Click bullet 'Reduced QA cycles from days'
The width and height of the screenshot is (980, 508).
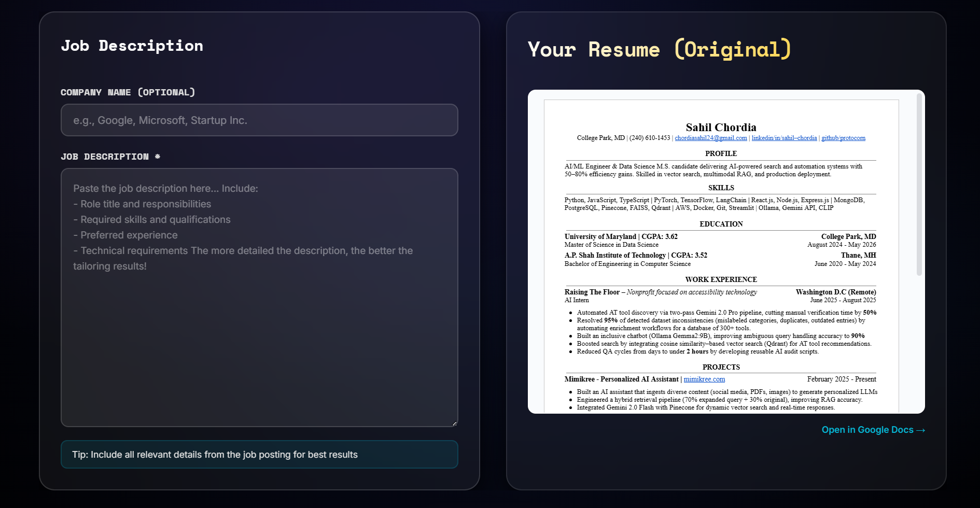coord(697,351)
